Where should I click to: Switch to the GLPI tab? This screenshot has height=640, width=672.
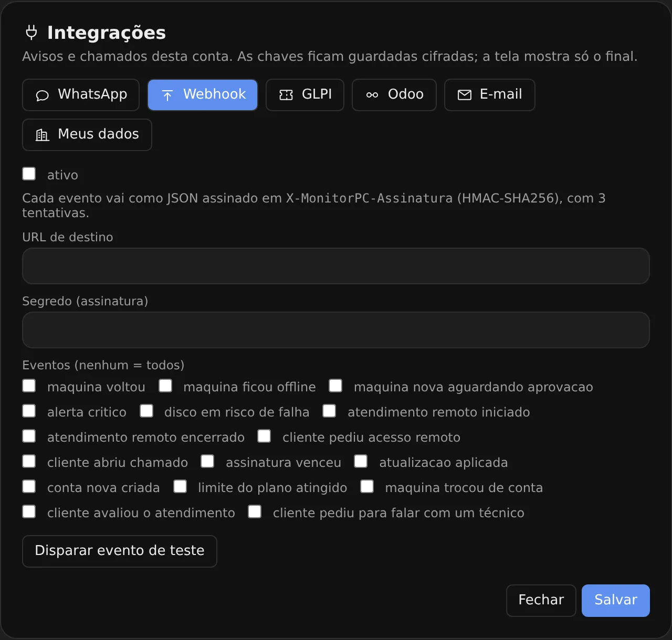pyautogui.click(x=305, y=95)
